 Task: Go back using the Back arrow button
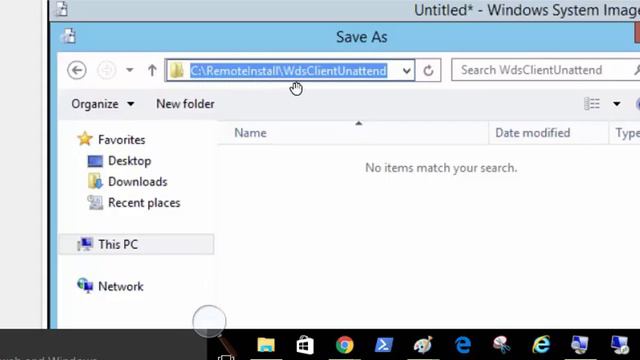(77, 70)
